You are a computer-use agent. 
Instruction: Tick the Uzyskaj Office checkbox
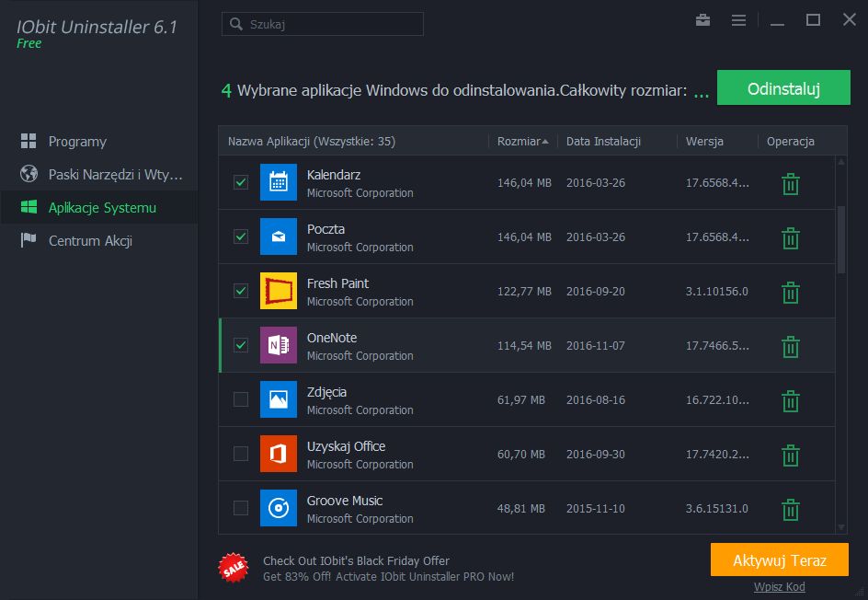241,454
